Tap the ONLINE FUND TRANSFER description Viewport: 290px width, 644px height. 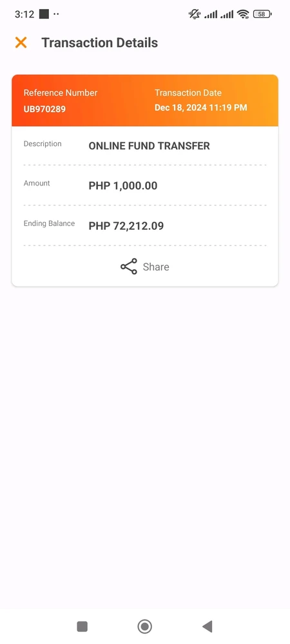[x=149, y=146]
